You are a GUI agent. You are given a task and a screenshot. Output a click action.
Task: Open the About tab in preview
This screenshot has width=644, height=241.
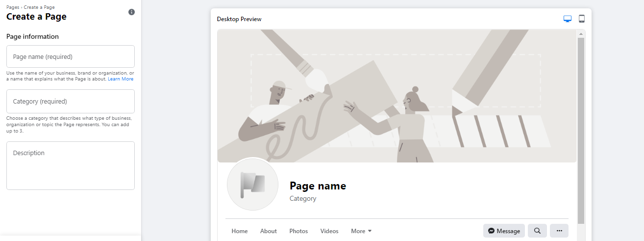269,231
